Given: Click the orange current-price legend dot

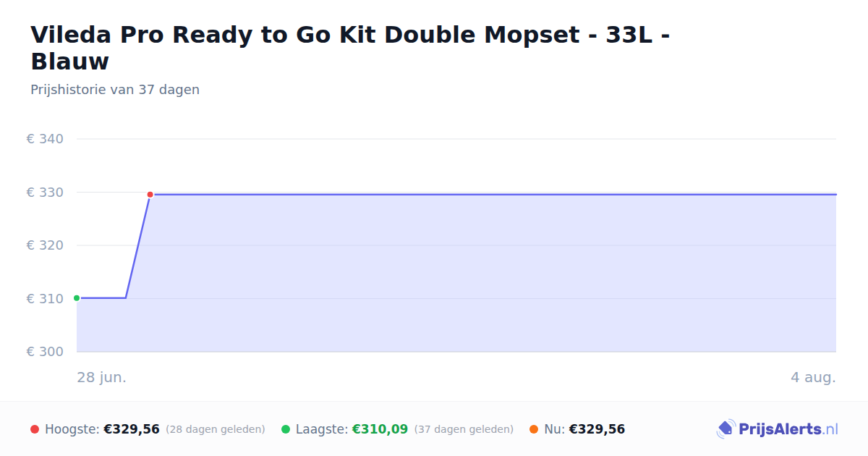Looking at the screenshot, I should pyautogui.click(x=534, y=429).
